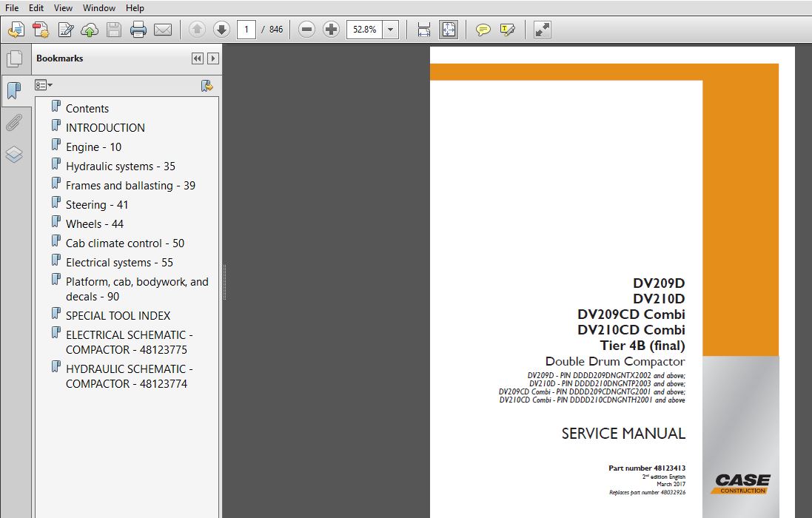Click the Double Drum Compactor text
812x518 pixels.
point(615,361)
